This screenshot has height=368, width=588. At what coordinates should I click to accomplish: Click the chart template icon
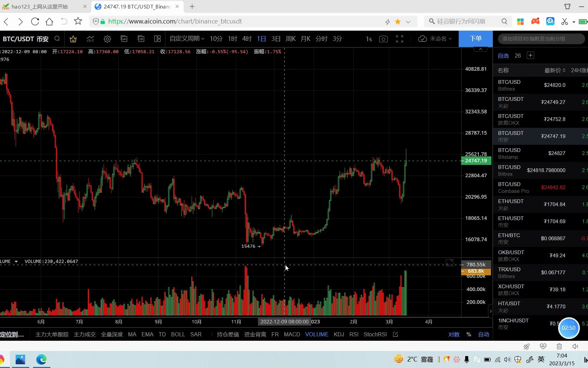point(124,39)
